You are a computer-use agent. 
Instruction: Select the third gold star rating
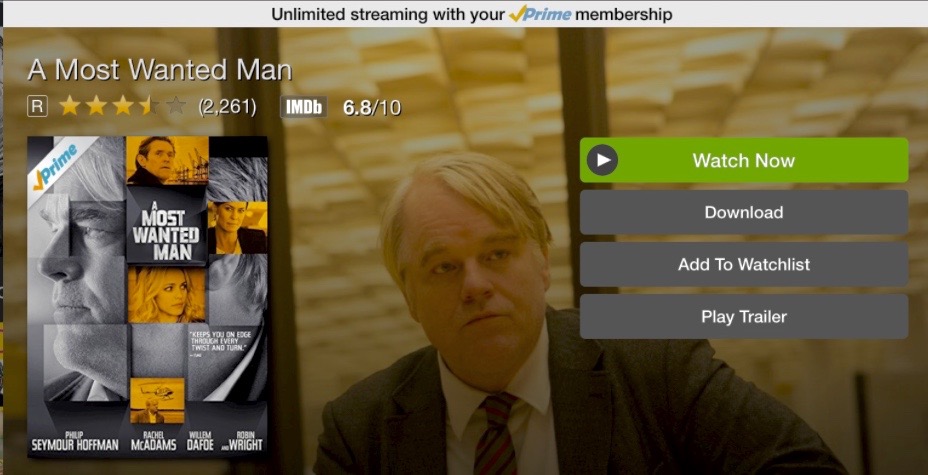pos(123,106)
